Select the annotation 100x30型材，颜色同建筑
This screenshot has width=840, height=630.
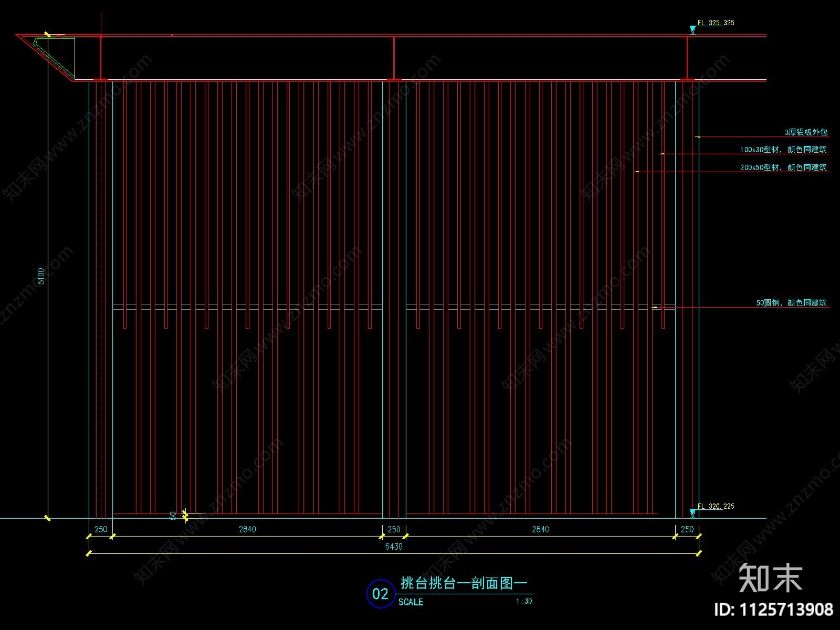(783, 150)
